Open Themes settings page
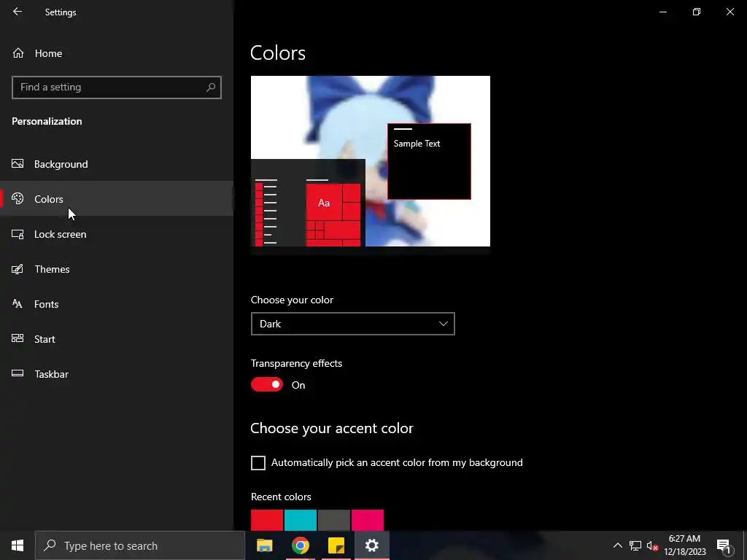 (x=117, y=269)
